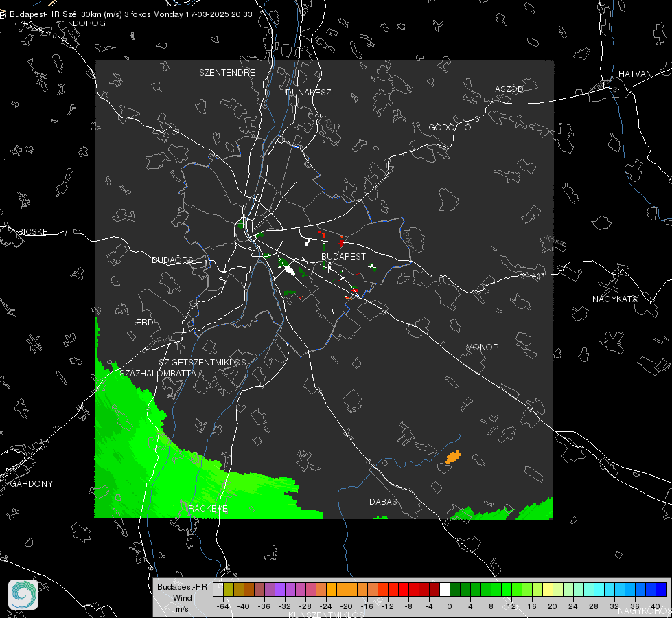Click the 'NAGYKÁTA' map label
The image size is (672, 618).
(x=615, y=299)
